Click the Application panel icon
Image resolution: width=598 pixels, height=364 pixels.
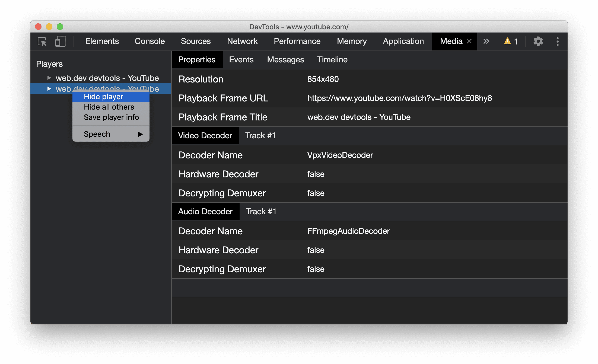pyautogui.click(x=403, y=41)
